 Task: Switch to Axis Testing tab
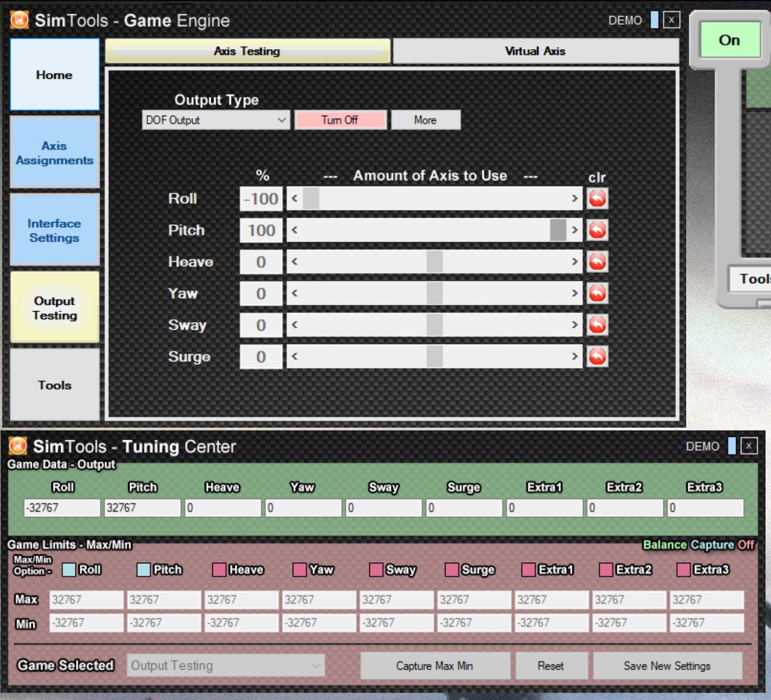click(x=247, y=51)
